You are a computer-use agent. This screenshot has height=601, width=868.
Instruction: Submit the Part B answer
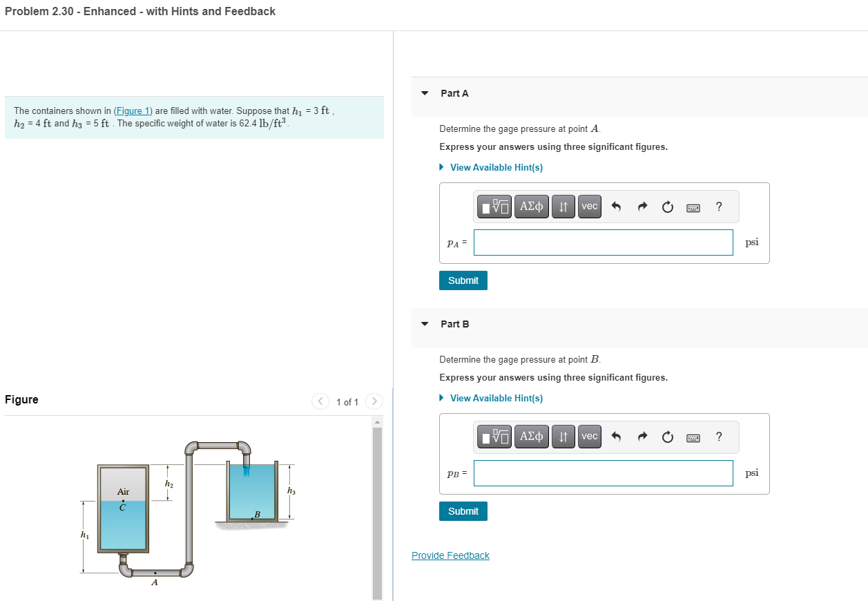463,511
